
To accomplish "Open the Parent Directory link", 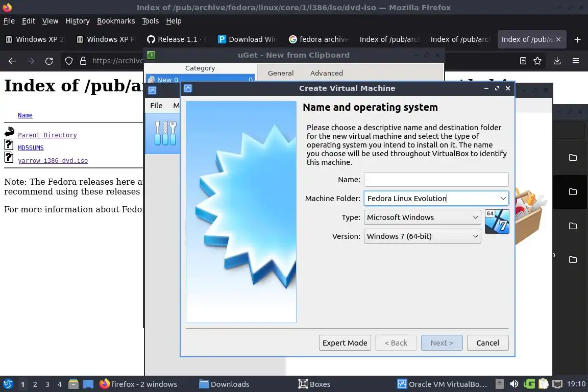I will 47,135.
